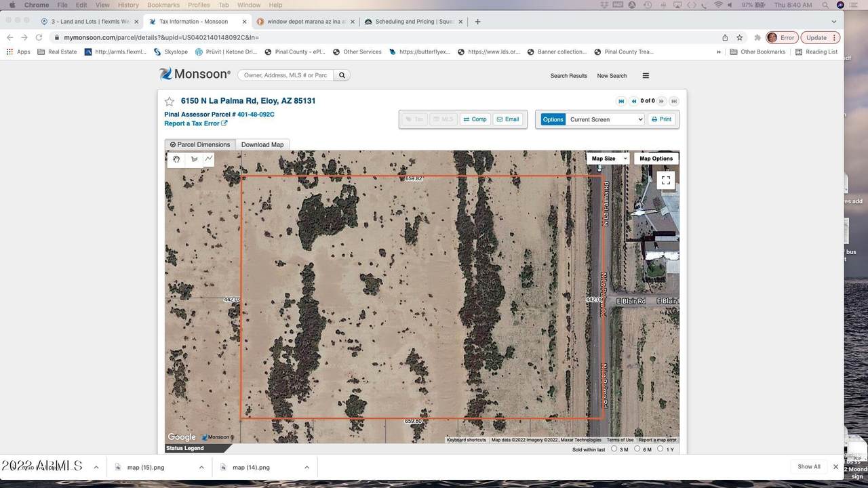
Task: Expand the Map Size dropdown
Action: [x=608, y=159]
